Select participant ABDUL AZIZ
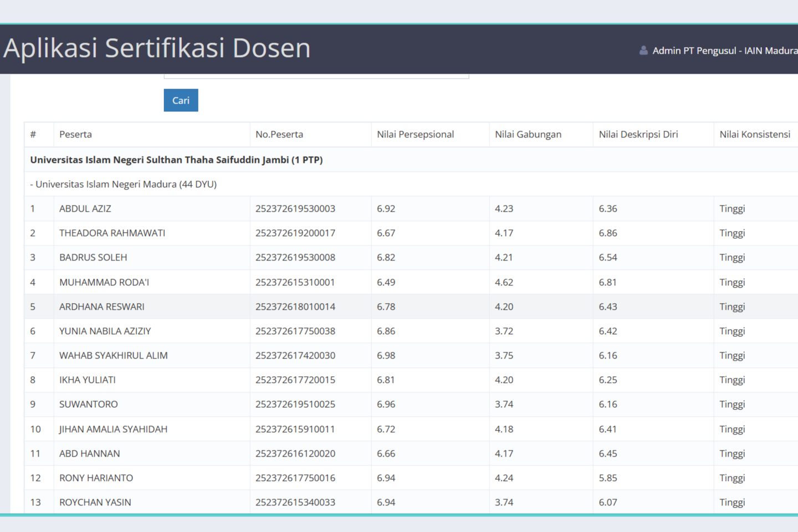The image size is (798, 532). point(85,209)
